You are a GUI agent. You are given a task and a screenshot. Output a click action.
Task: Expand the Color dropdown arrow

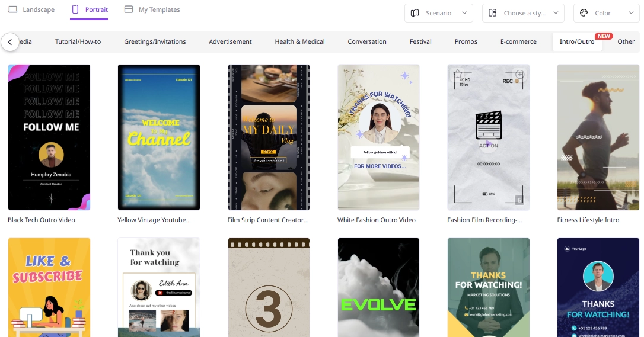[x=630, y=13]
